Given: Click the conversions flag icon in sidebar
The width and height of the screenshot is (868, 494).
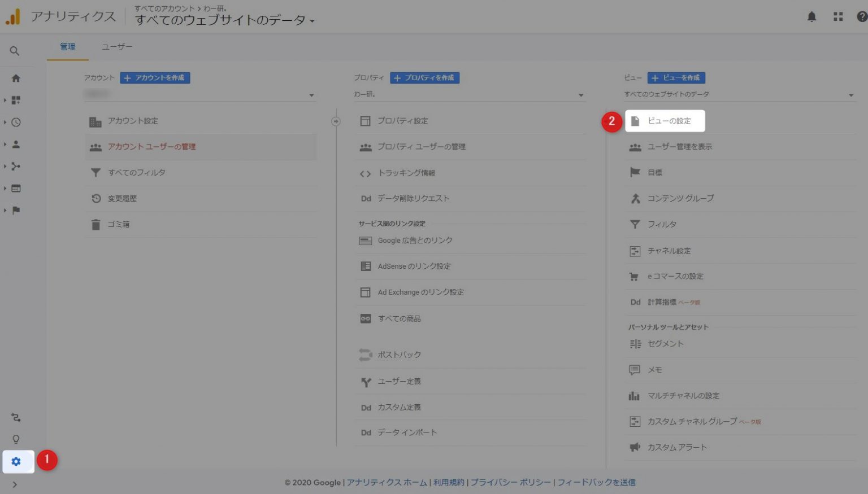Looking at the screenshot, I should click(x=16, y=211).
